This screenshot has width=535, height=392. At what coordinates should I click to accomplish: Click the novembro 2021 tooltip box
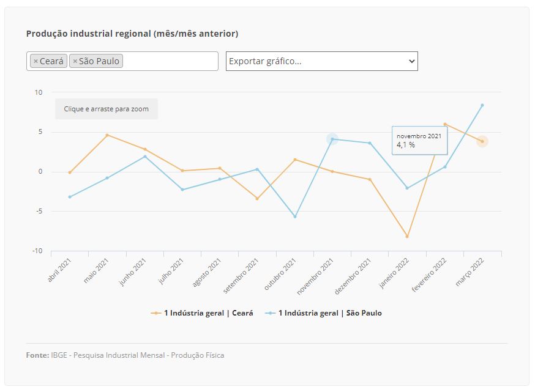pyautogui.click(x=419, y=141)
